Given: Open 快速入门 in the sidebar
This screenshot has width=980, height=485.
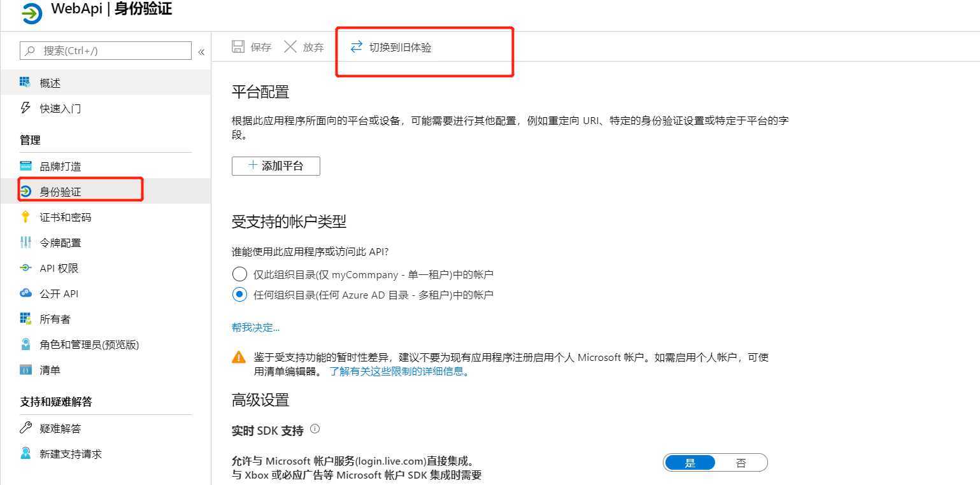Looking at the screenshot, I should 106,108.
